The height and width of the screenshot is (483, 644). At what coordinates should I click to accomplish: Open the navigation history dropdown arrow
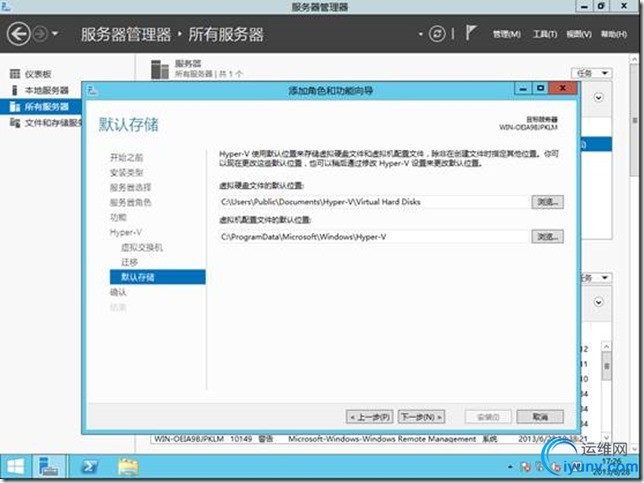pos(55,34)
